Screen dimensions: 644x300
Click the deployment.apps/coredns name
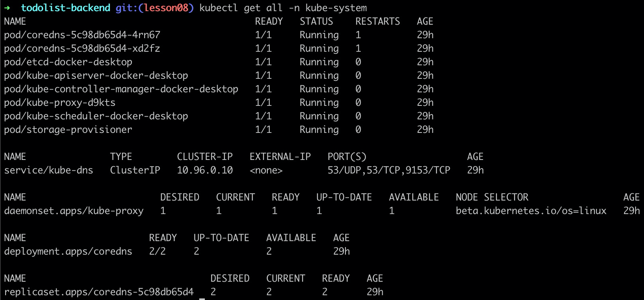[68, 251]
